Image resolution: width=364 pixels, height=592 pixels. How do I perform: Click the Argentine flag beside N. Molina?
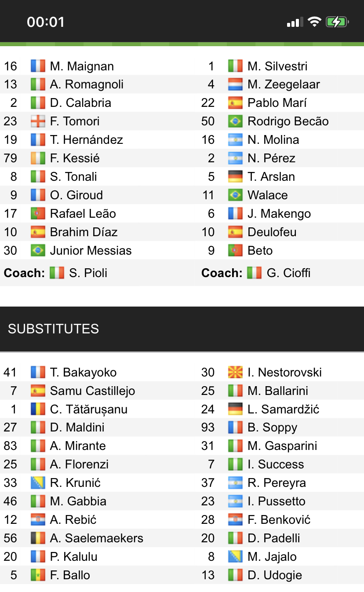[235, 139]
